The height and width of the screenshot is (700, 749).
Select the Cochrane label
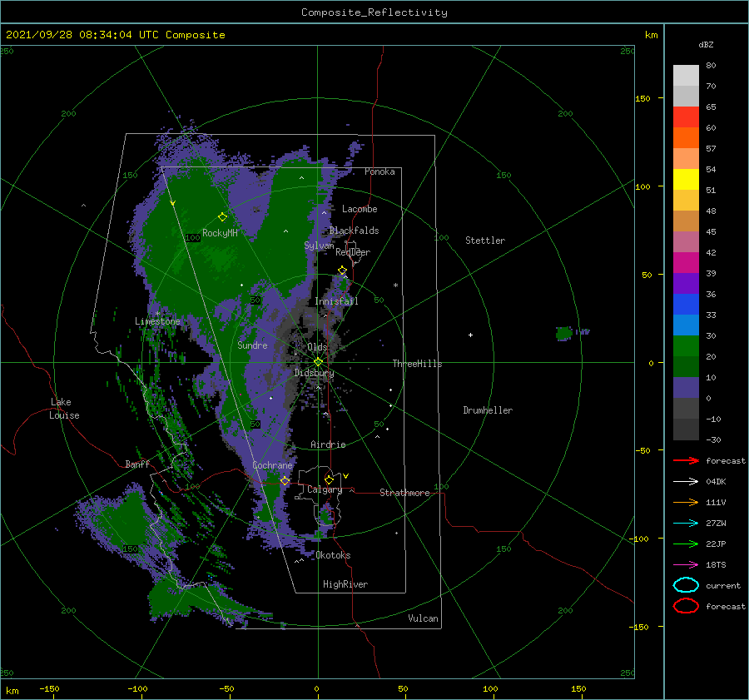272,465
